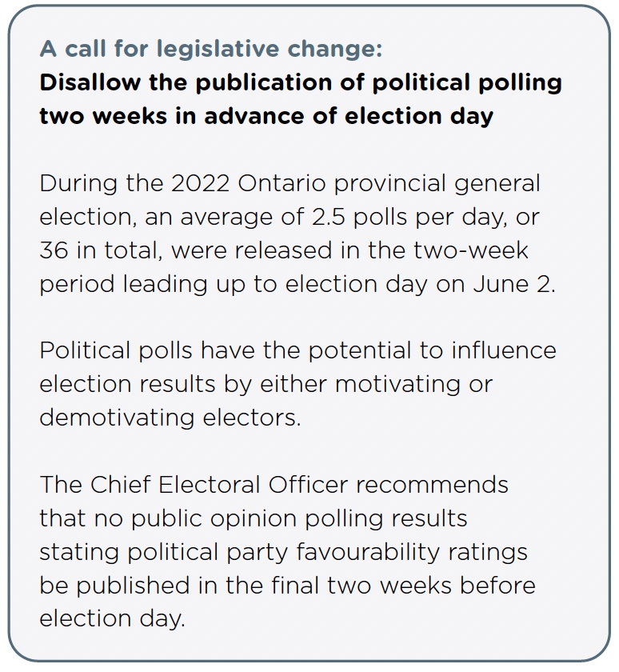Click the line "that no public opinion polling results"

tap(254, 519)
